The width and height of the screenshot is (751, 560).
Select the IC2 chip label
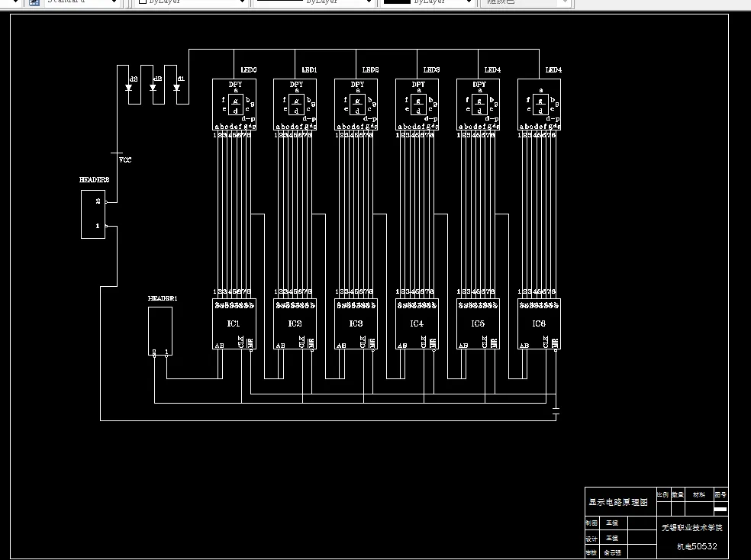point(295,323)
